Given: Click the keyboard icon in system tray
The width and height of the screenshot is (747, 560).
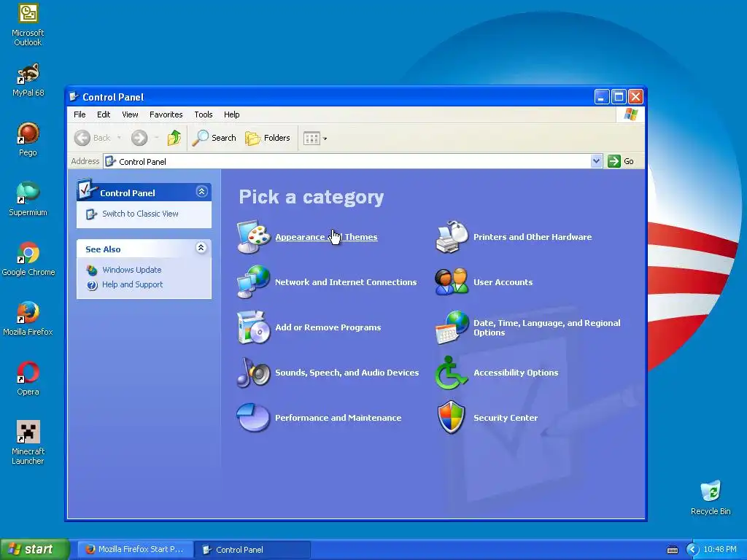Looking at the screenshot, I should coord(673,550).
